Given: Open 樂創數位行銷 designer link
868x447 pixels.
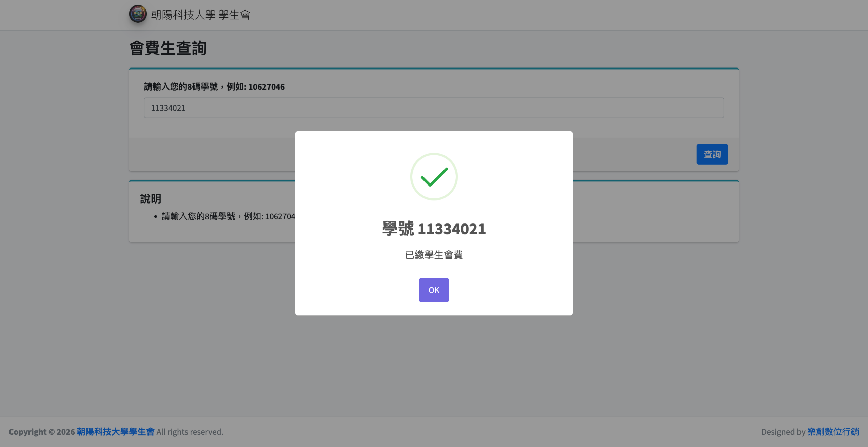Looking at the screenshot, I should tap(833, 432).
